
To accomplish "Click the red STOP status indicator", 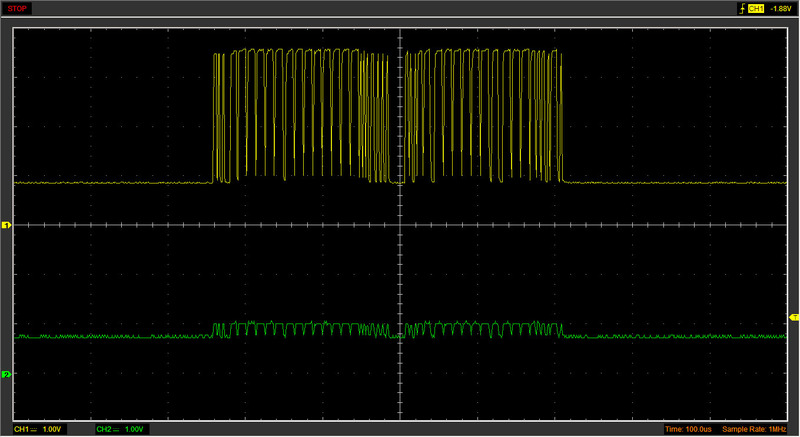I will [x=17, y=9].
